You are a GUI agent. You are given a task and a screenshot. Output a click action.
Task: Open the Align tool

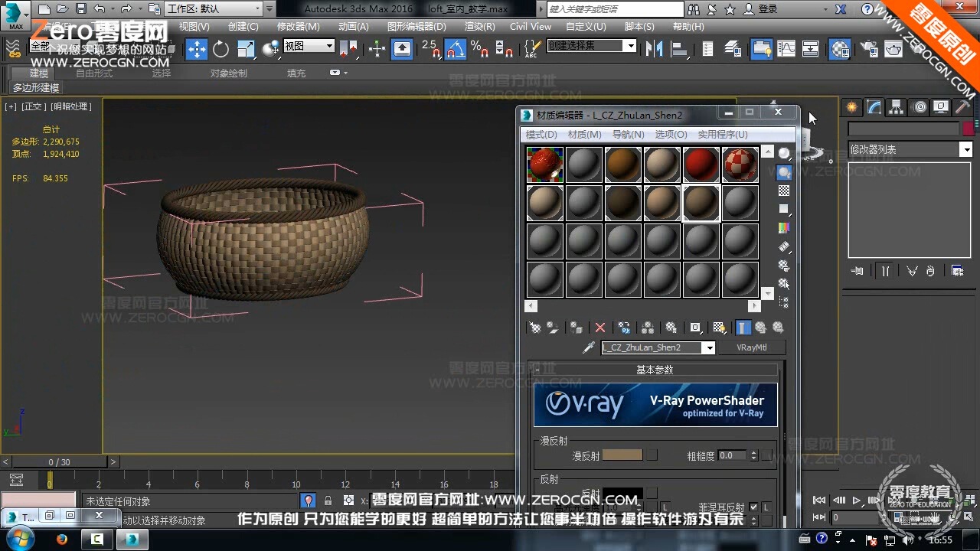(x=678, y=49)
